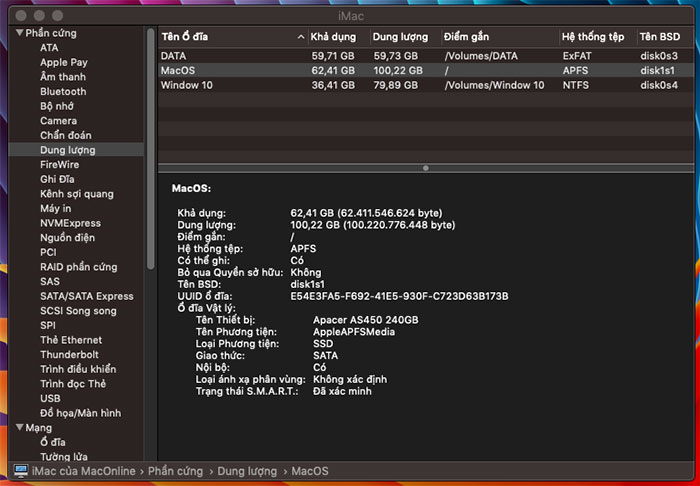Sort by Khả dụng column header

(333, 37)
